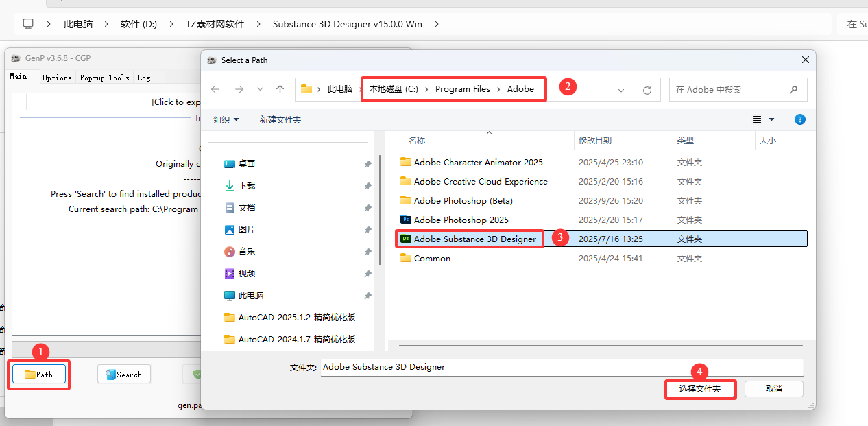This screenshot has width=868, height=426.
Task: Open 图片 (Pictures) in the navigation pane
Action: click(247, 229)
